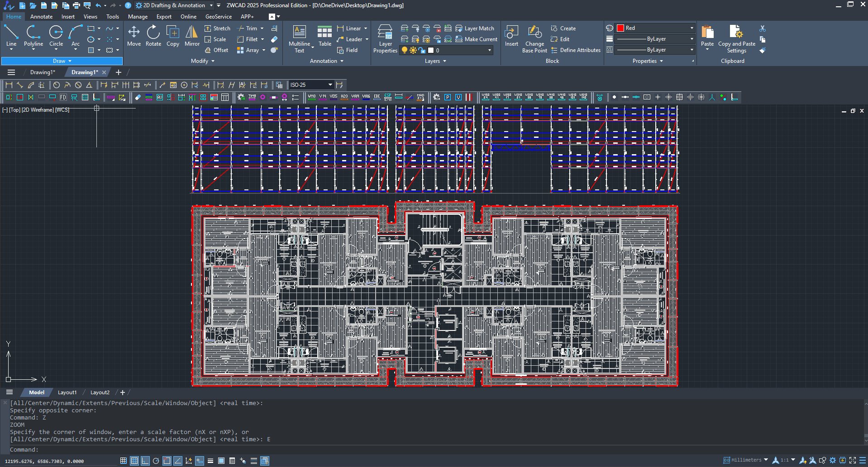Click Define Attributes button
Screen dimensions: 868x467
tap(576, 50)
